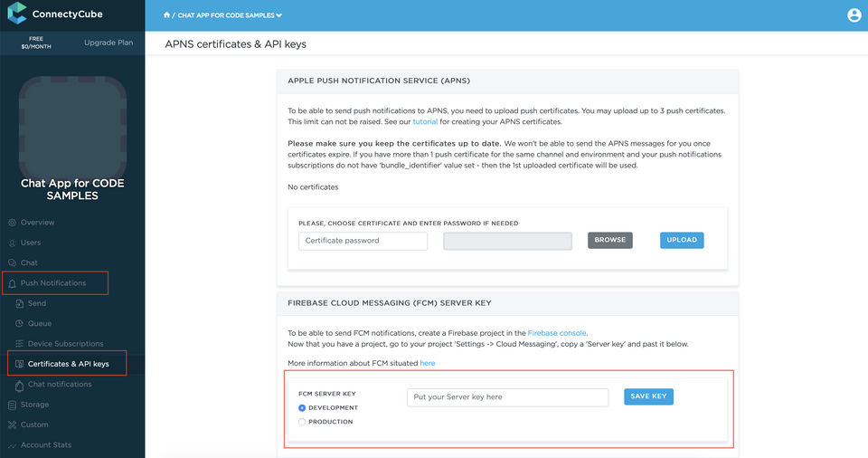Image resolution: width=868 pixels, height=458 pixels.
Task: Click the Browse button for certificate
Action: (610, 240)
